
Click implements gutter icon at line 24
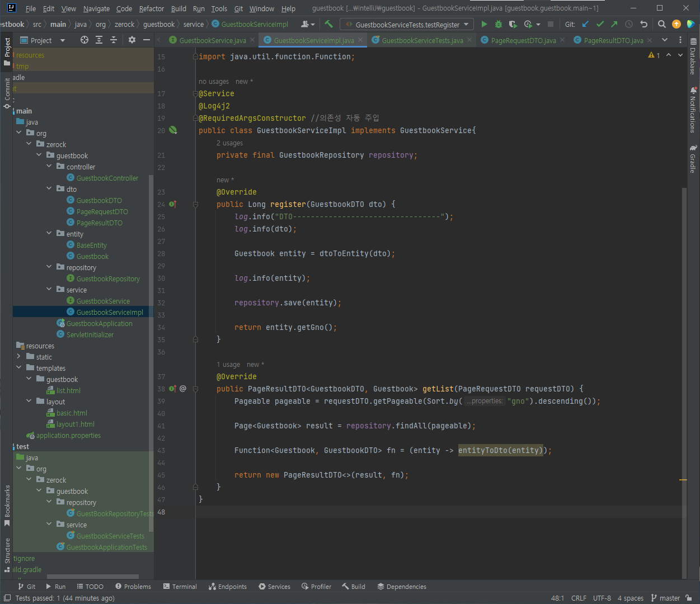click(172, 204)
